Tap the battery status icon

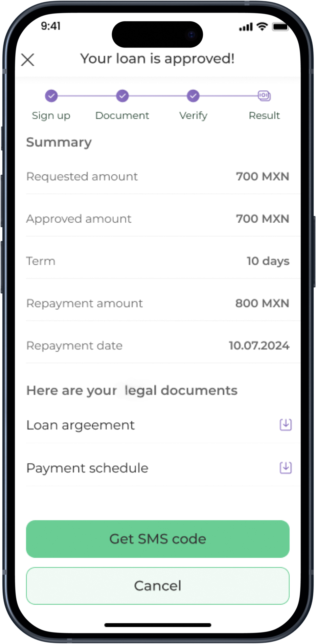pyautogui.click(x=280, y=27)
